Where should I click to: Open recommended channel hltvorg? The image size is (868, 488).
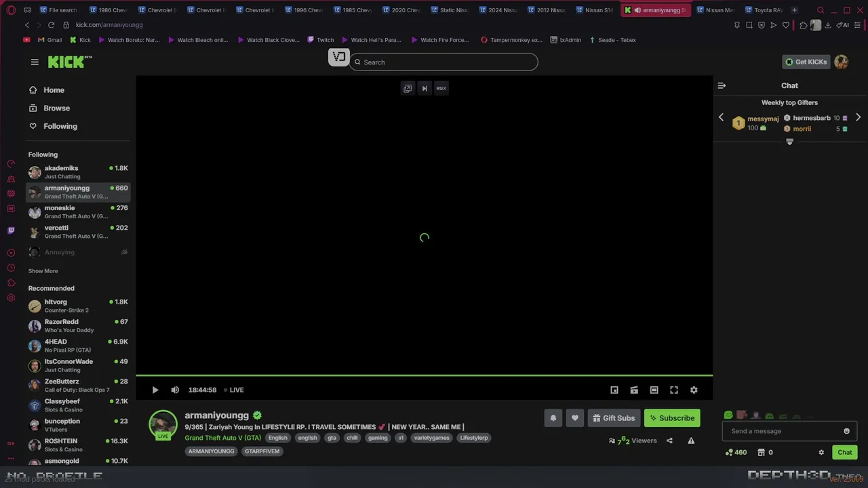78,306
